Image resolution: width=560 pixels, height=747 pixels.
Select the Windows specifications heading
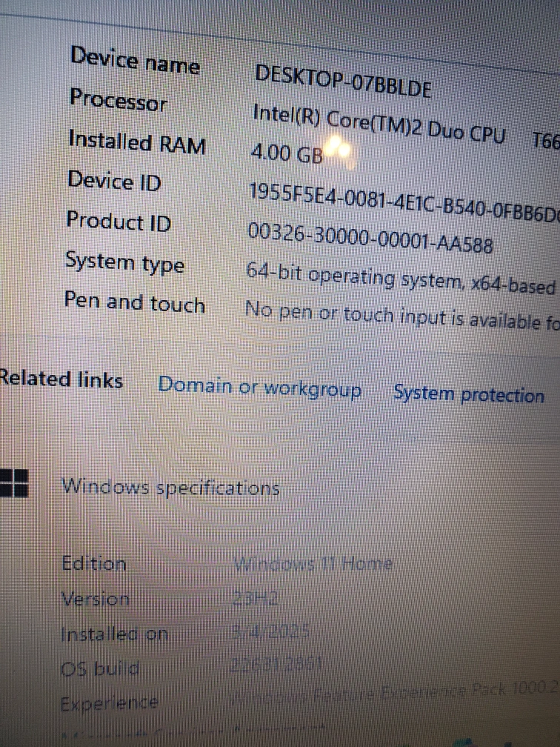point(170,488)
